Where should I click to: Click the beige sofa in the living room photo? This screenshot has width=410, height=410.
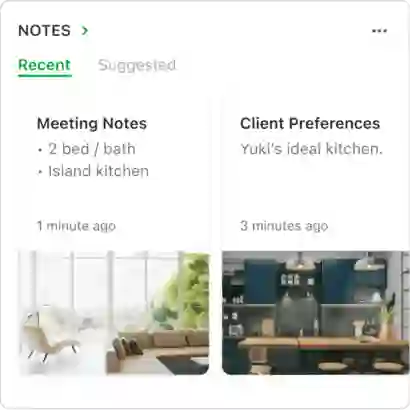tap(158, 350)
